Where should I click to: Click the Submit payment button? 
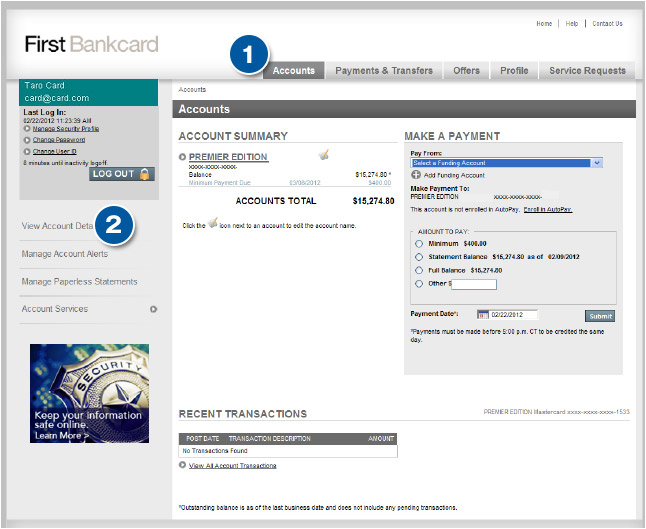(600, 316)
